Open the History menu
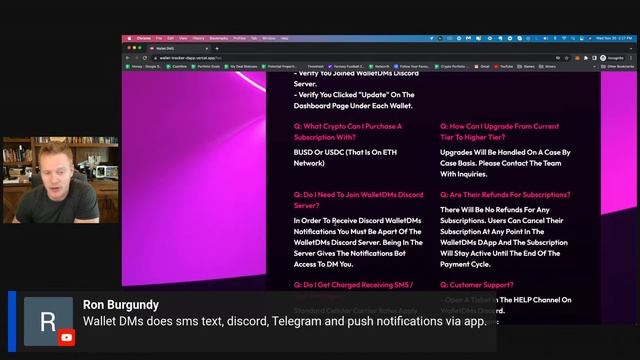This screenshot has width=640, height=360. (x=198, y=38)
